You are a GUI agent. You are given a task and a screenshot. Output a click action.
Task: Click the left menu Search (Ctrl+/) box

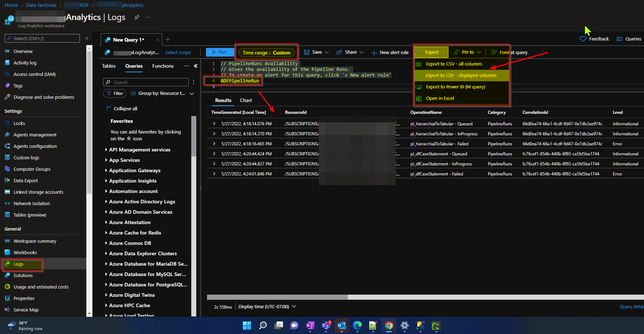pos(42,38)
